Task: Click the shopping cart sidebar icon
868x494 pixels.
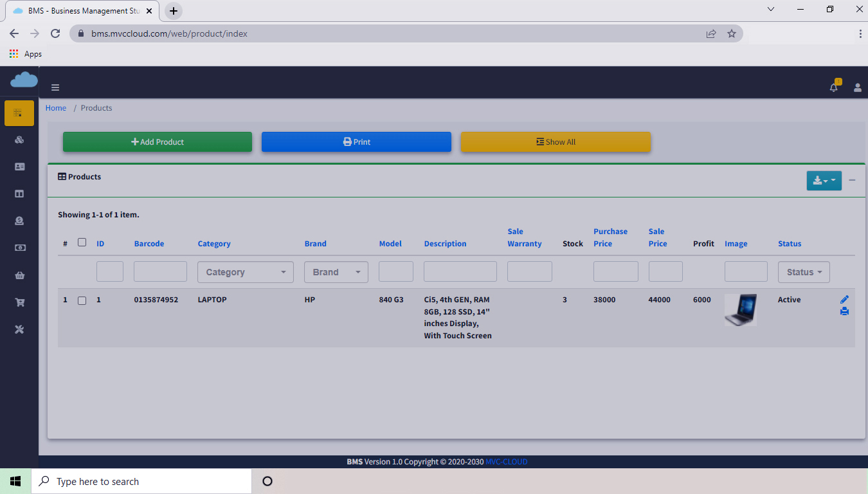Action: pos(19,302)
